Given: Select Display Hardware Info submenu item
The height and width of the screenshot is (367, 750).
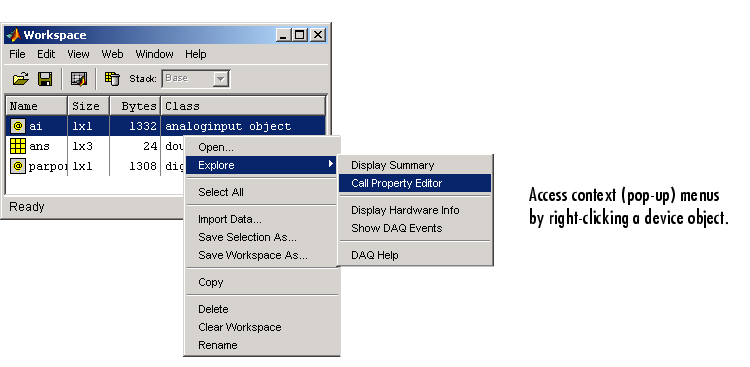Looking at the screenshot, I should (x=415, y=210).
